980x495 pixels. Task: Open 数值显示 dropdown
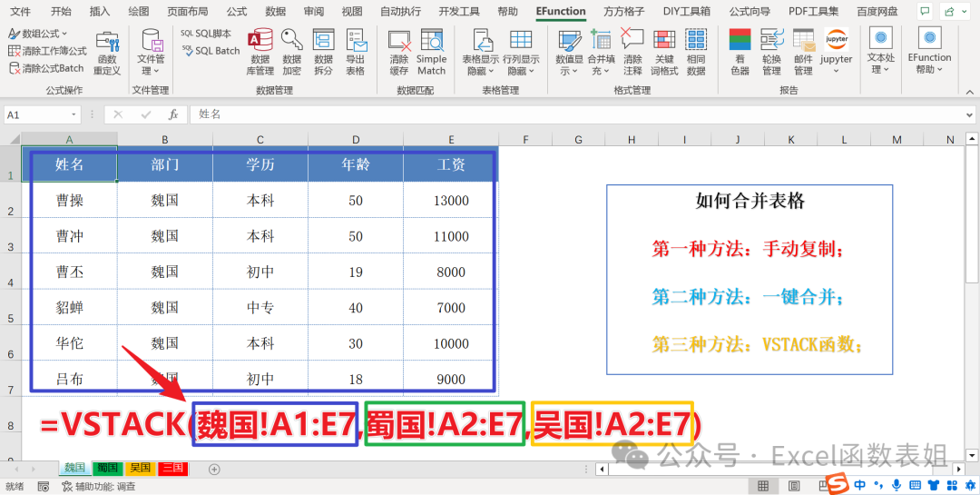pos(569,54)
